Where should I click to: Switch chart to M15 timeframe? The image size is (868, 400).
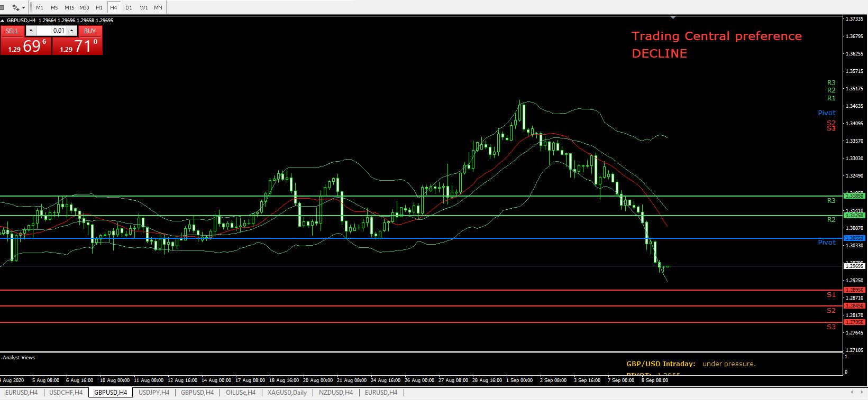69,8
